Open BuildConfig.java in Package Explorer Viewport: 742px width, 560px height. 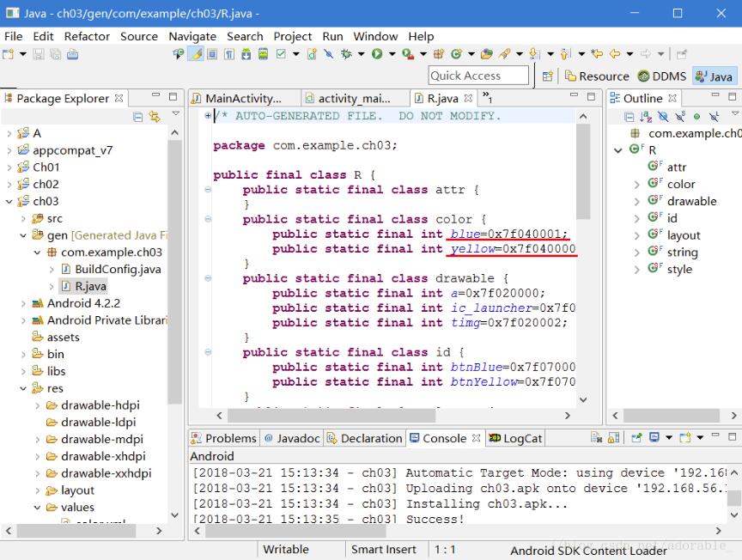[x=117, y=269]
